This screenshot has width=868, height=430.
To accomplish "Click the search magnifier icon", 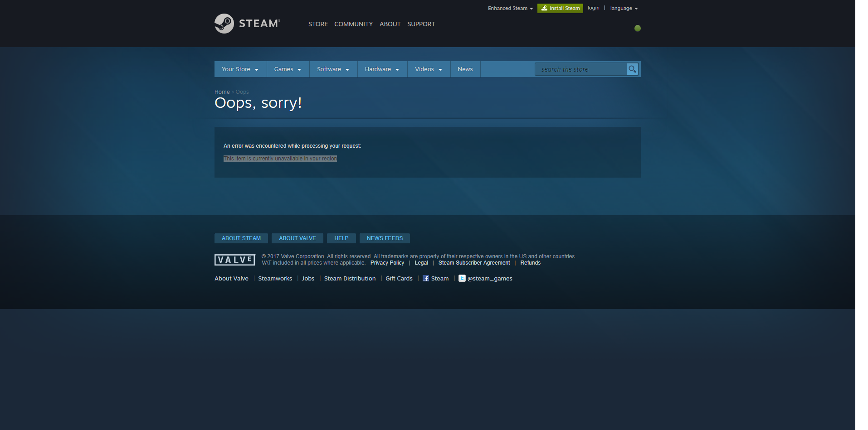I will click(x=632, y=69).
